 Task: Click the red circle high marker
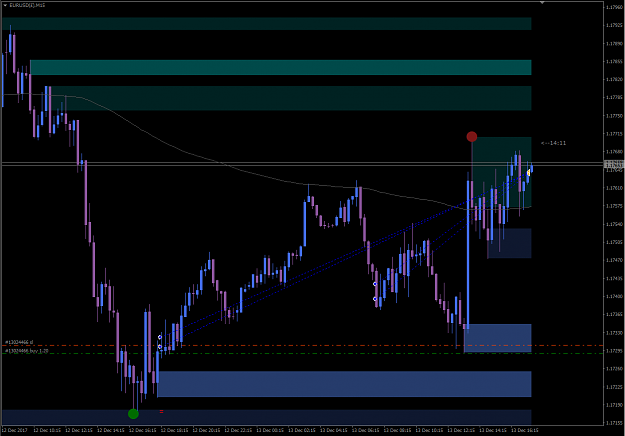coord(472,137)
